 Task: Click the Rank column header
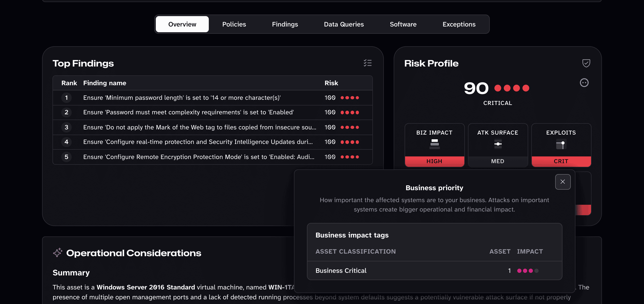pos(69,83)
